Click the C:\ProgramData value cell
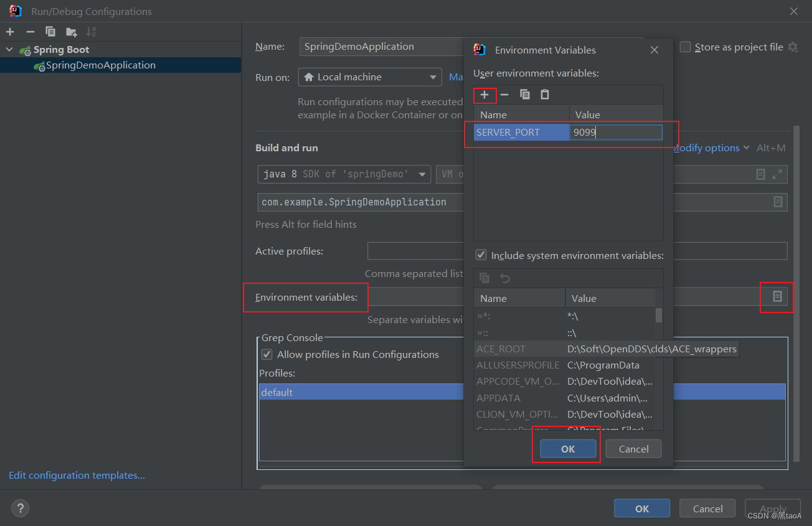 pyautogui.click(x=610, y=365)
